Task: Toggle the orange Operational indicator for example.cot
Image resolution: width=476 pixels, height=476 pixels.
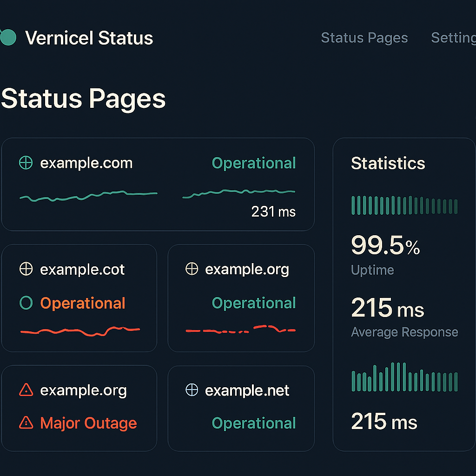Action: click(83, 303)
